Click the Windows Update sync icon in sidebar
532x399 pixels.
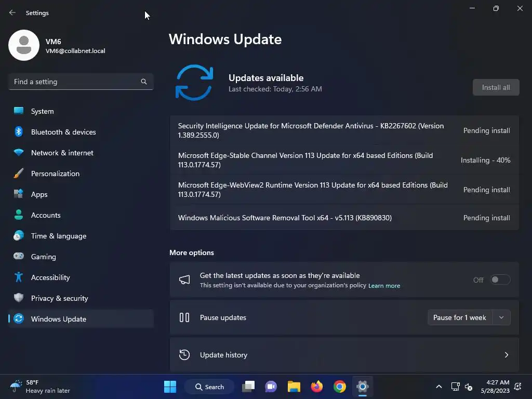pos(19,318)
